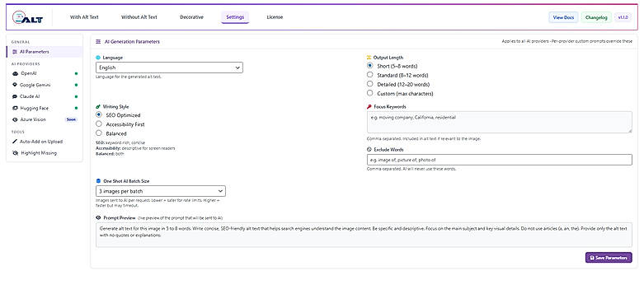Click the Prompt Preview text box
Screen dimensions: 644x303
tap(364, 235)
